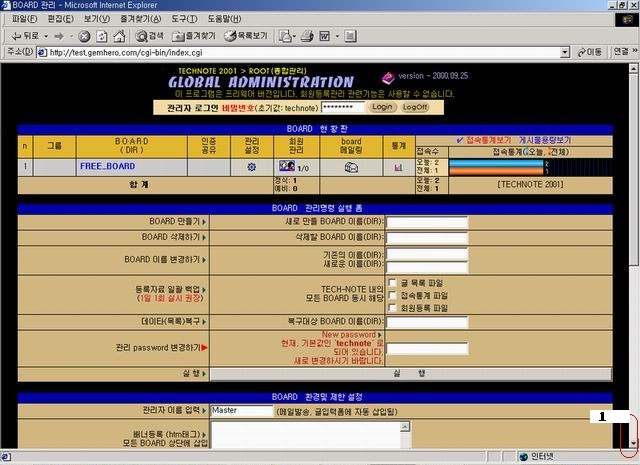640x465 pixels.
Task: Click the Go (이동) button
Action: [589, 52]
